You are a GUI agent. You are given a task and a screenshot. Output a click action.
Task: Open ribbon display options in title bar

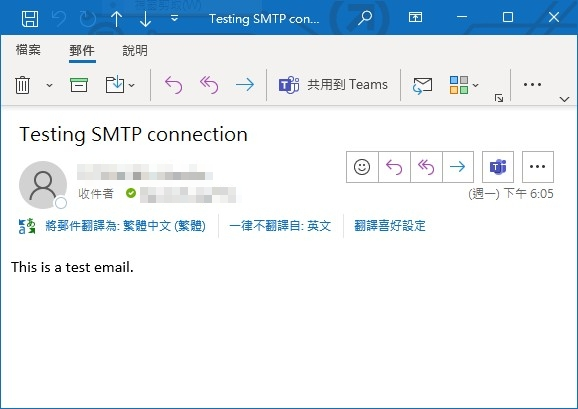[415, 17]
